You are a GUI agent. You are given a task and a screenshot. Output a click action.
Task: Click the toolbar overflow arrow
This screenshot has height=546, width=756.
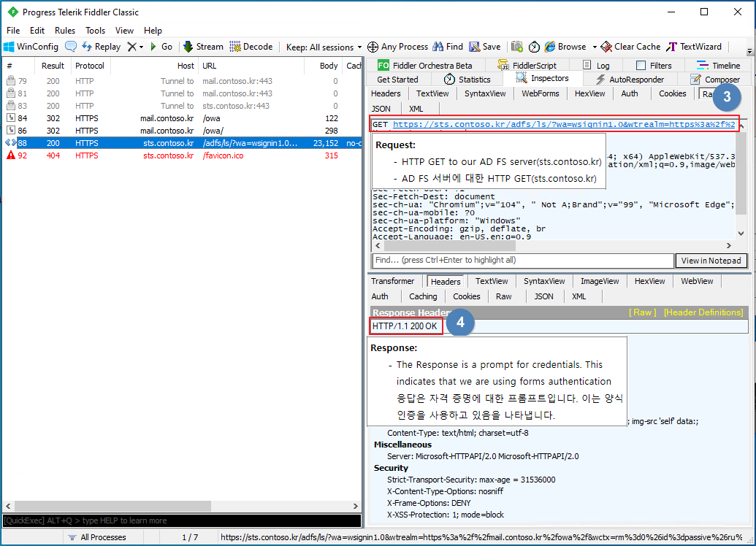tap(749, 50)
